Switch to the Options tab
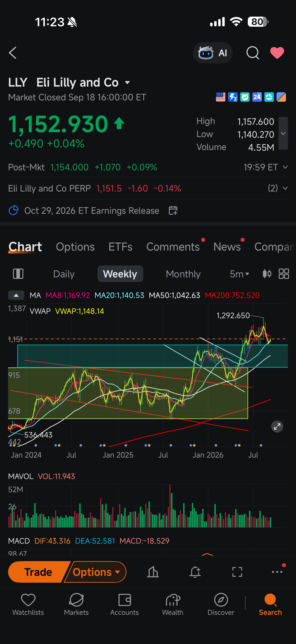The image size is (296, 644). pyautogui.click(x=75, y=247)
